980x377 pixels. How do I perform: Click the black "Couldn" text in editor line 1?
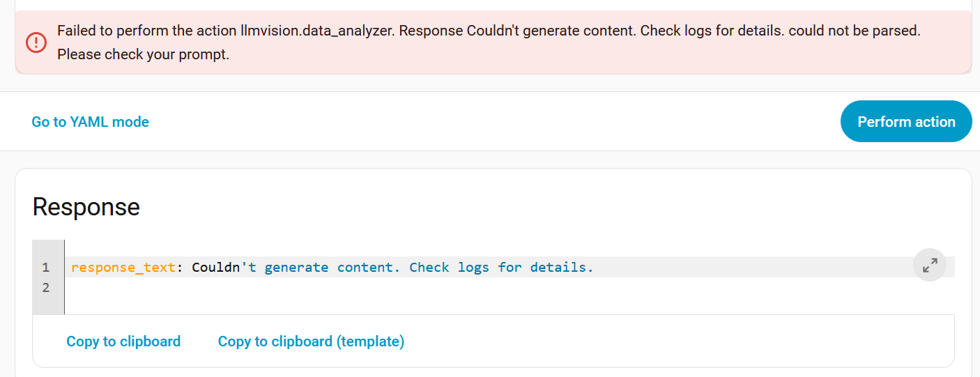click(x=216, y=267)
